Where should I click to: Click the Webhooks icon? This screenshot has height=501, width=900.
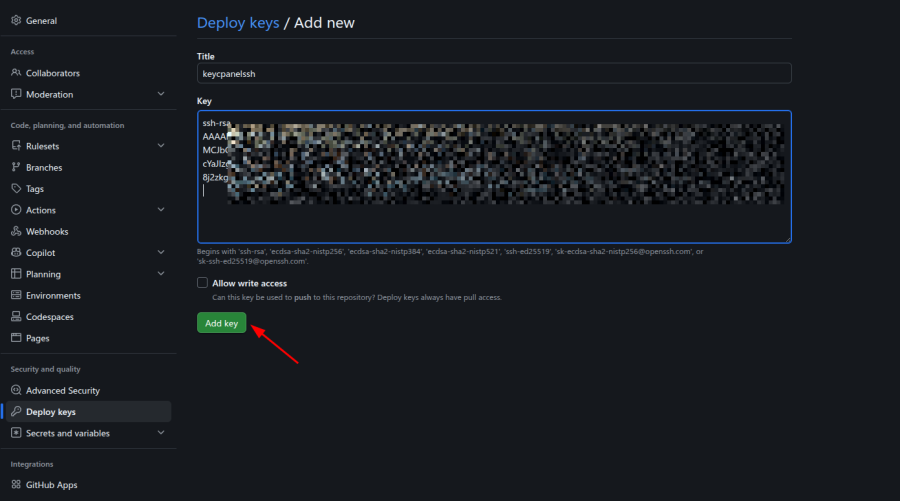16,231
